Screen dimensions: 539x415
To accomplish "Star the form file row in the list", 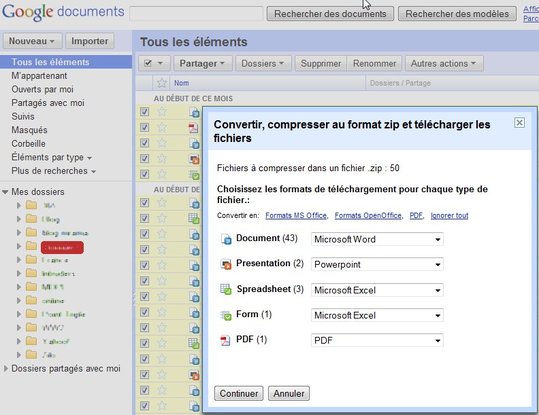I will pyautogui.click(x=162, y=174).
